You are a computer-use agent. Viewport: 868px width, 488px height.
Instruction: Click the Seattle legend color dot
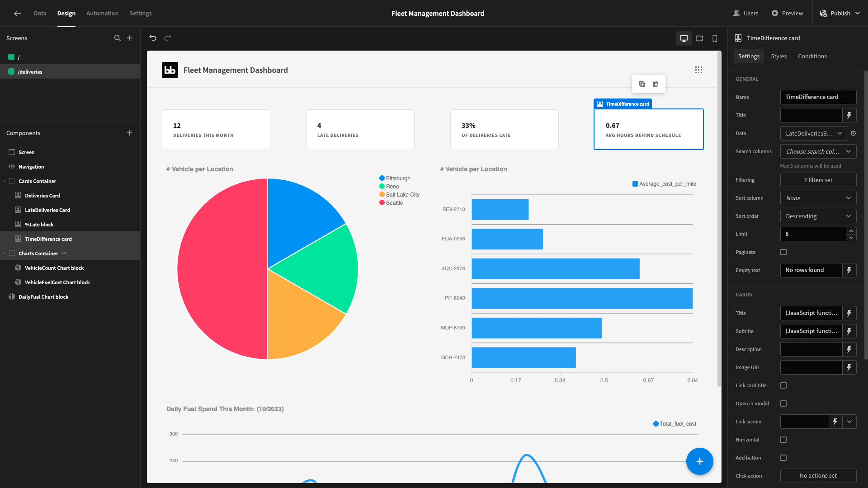point(382,202)
